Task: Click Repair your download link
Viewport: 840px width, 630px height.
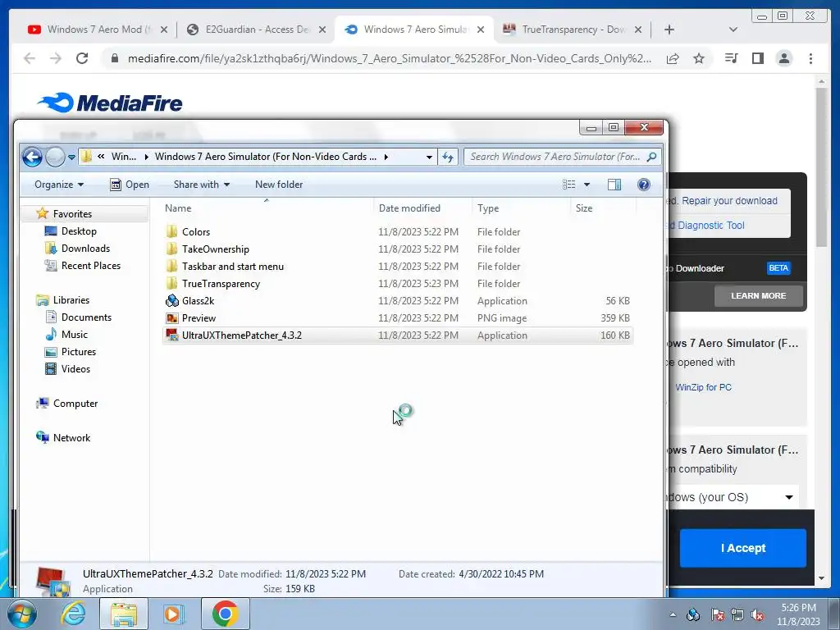Action: tap(729, 201)
